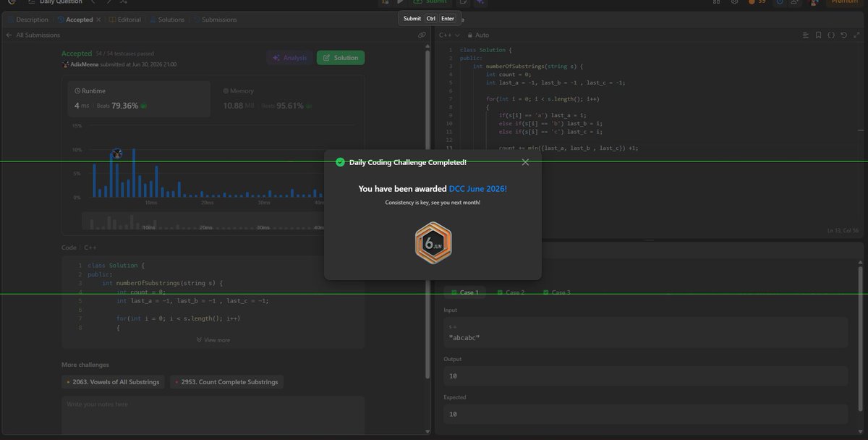Click the debugger icon left of Run
The image size is (868, 440).
(x=385, y=2)
